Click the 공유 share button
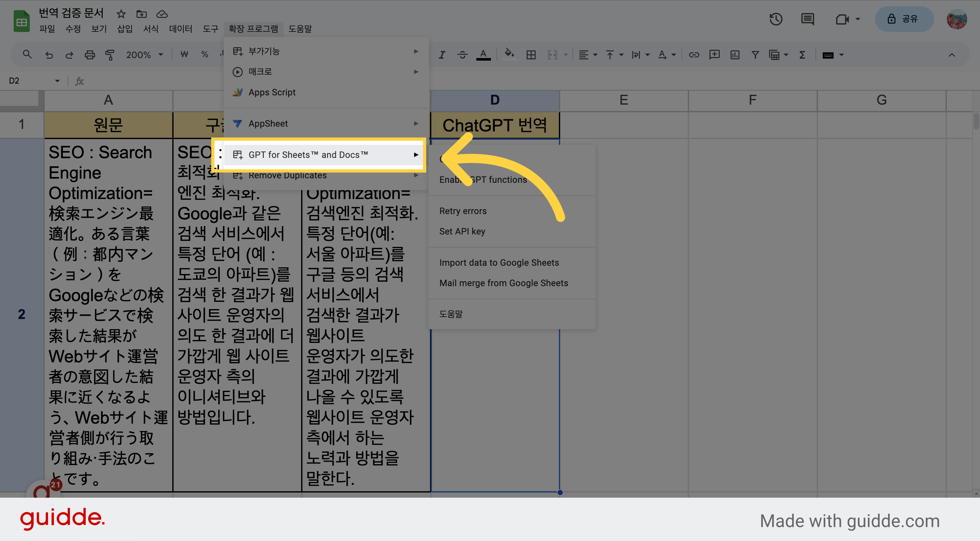The image size is (980, 541). (x=904, y=19)
